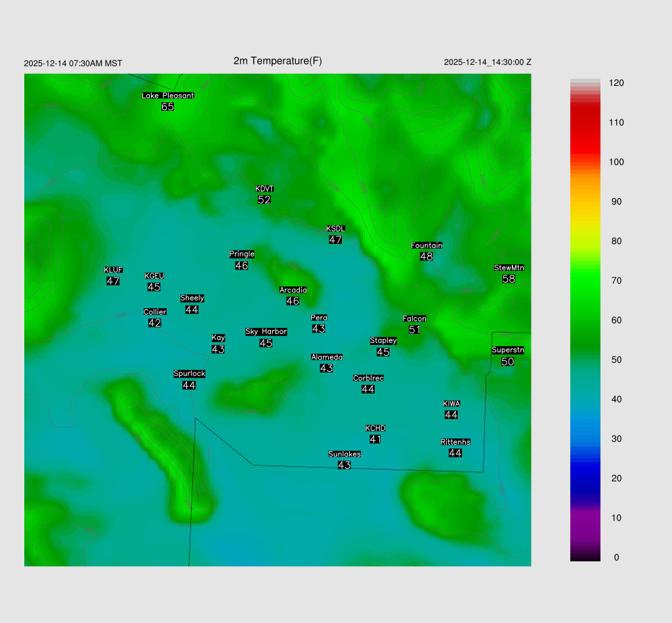Select the Sky Harbor station label
This screenshot has width=672, height=623.
click(x=266, y=332)
